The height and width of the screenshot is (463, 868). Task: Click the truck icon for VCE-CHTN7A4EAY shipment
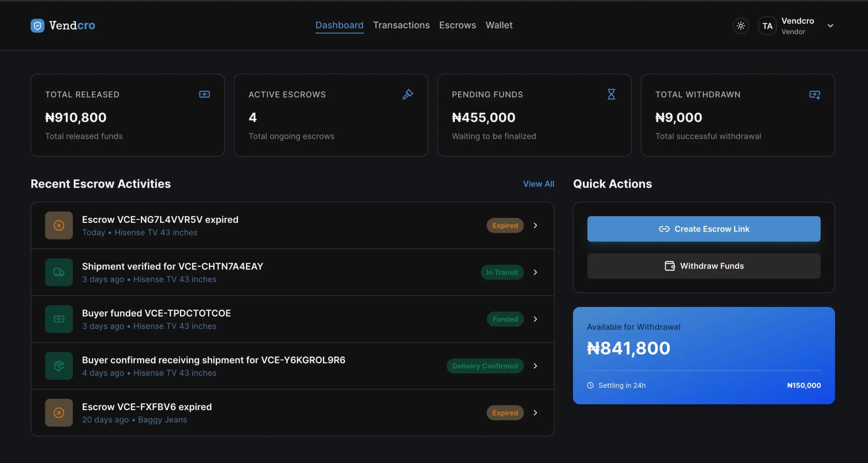[x=59, y=272]
